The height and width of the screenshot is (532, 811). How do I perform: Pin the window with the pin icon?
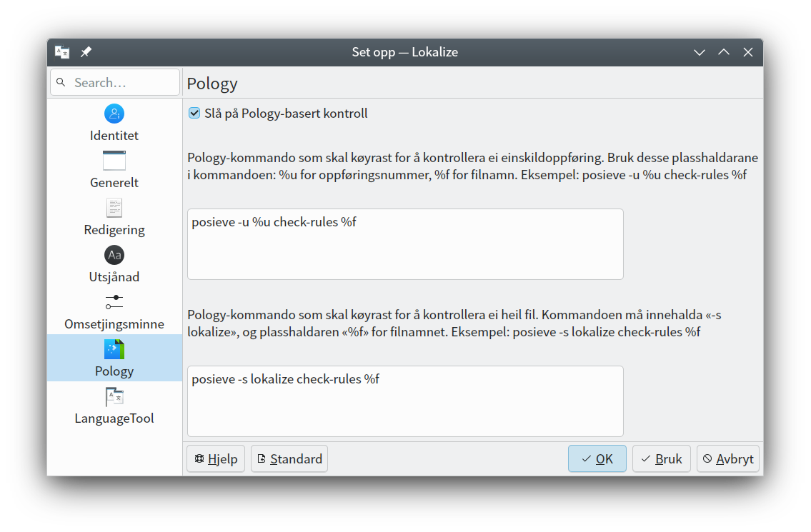point(86,52)
